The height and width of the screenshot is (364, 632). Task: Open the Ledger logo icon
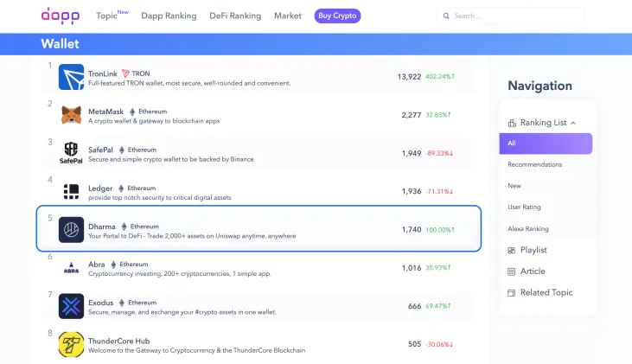click(x=72, y=191)
